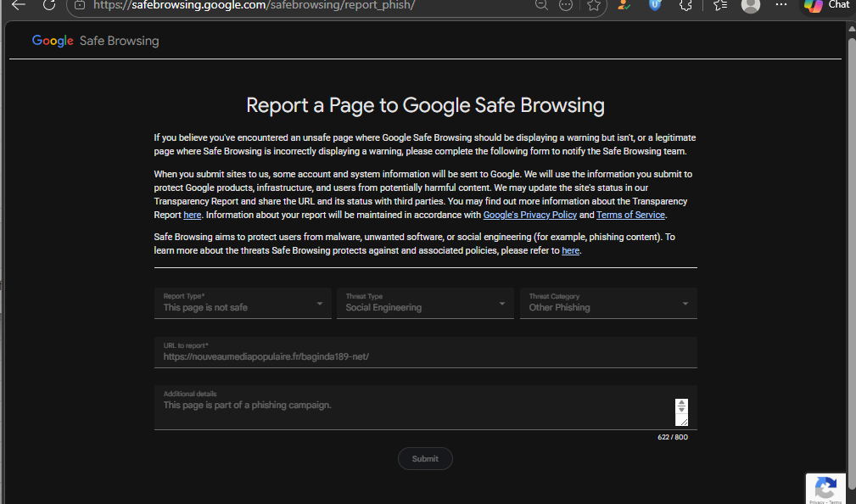856x504 pixels.
Task: Open browser settings three-dot menu
Action: click(x=781, y=4)
